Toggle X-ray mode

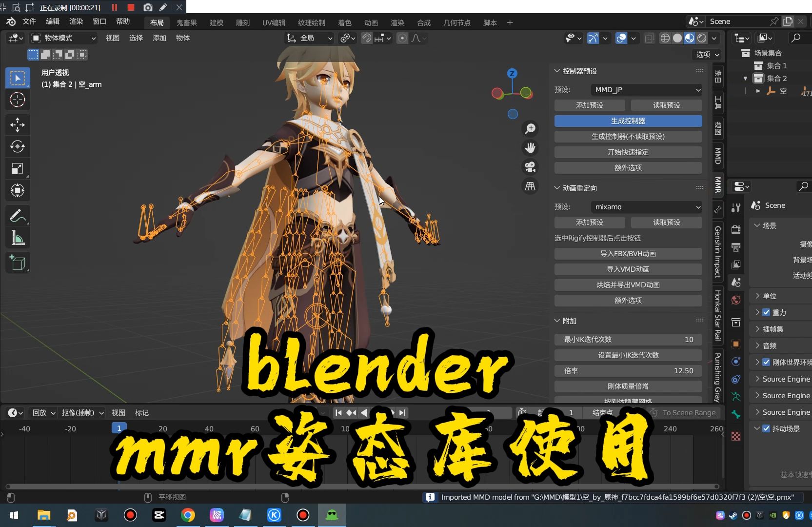pos(649,38)
